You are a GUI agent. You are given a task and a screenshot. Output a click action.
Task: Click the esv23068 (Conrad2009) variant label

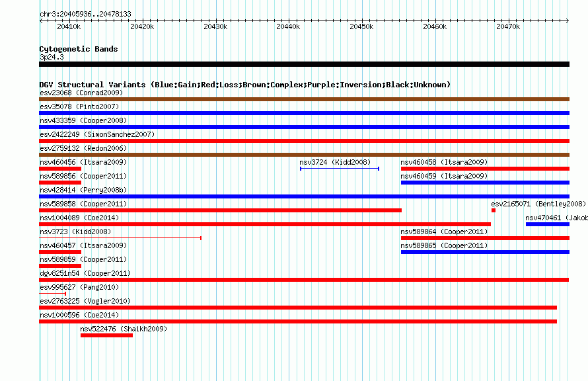click(81, 93)
